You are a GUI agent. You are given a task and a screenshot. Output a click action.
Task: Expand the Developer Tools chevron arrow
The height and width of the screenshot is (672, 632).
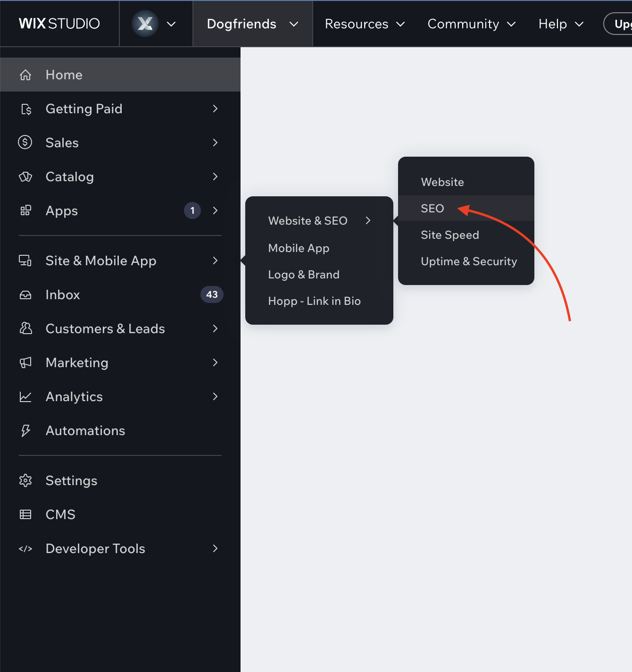click(215, 548)
